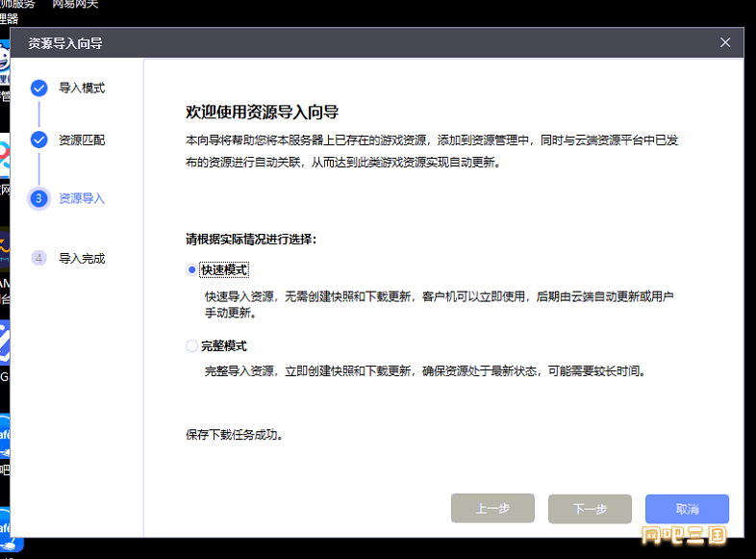The width and height of the screenshot is (756, 559).
Task: Click the step 4 number circle
Action: pyautogui.click(x=38, y=258)
